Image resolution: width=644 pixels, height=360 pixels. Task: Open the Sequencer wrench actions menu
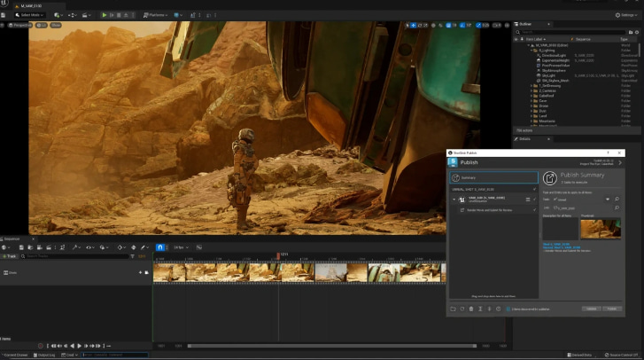click(76, 247)
